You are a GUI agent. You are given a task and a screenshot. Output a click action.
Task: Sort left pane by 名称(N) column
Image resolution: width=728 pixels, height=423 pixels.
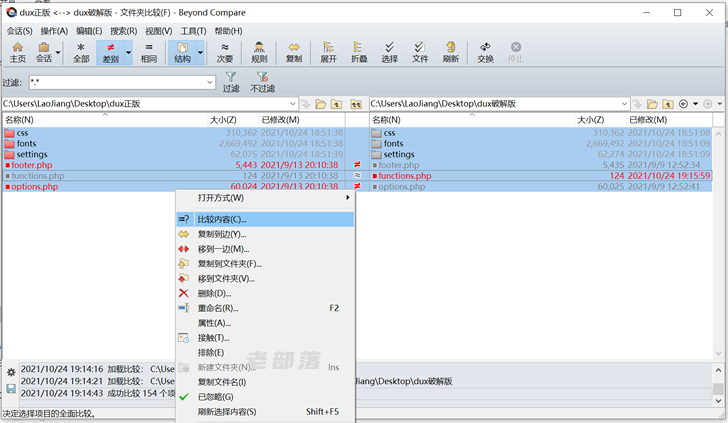104,120
